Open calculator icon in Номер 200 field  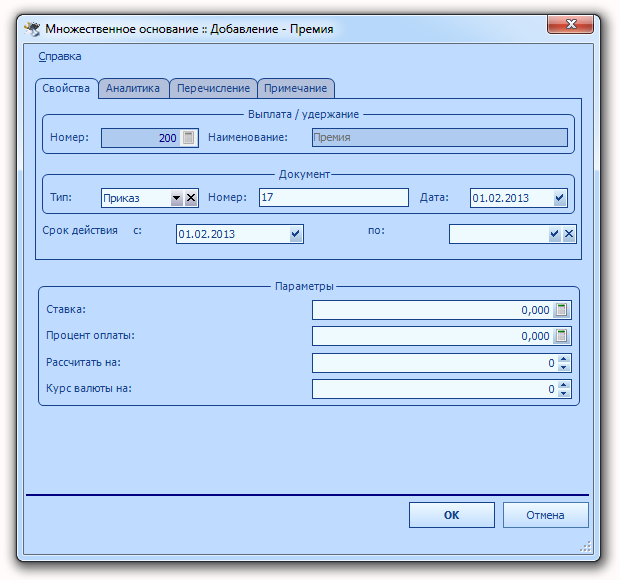tap(189, 138)
